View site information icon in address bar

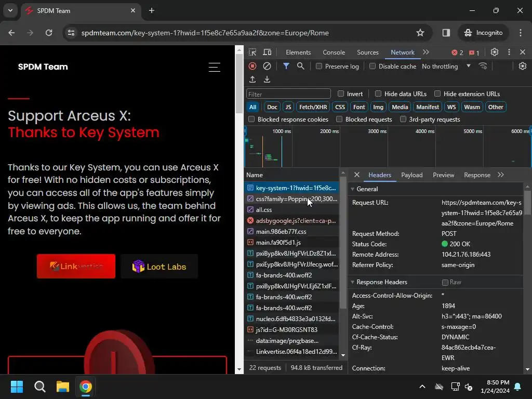71,33
